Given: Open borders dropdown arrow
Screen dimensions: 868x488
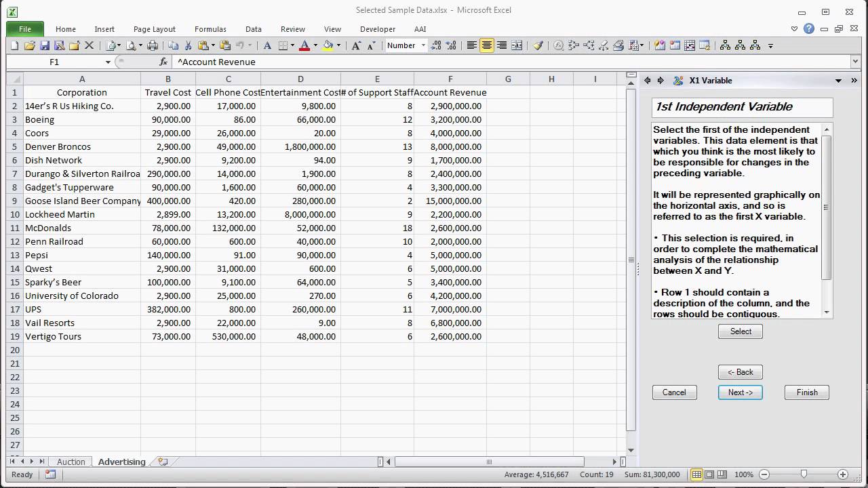Looking at the screenshot, I should pos(292,45).
